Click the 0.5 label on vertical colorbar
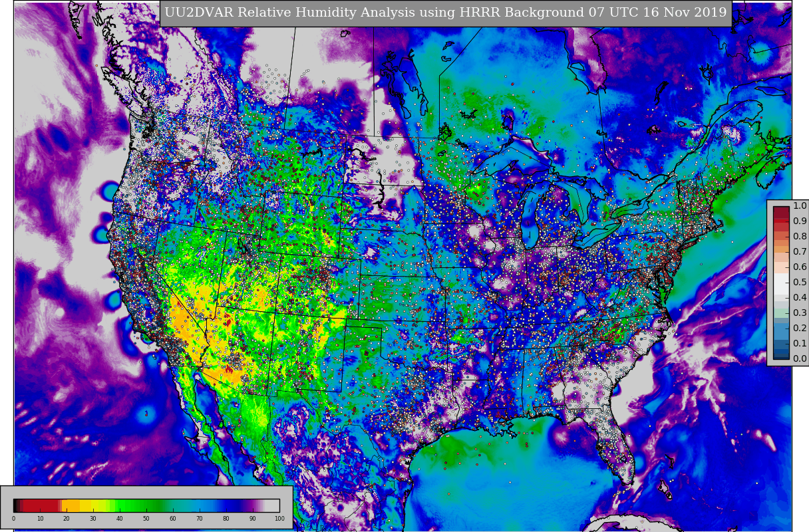 pos(800,282)
